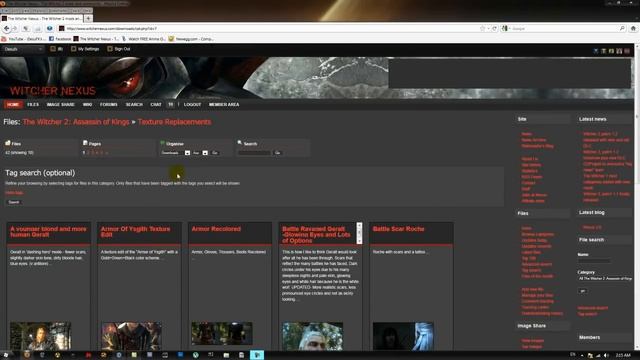Open the Watch FREE Anime bookmark
Viewport: 640px width, 360px height.
pyautogui.click(x=144, y=39)
